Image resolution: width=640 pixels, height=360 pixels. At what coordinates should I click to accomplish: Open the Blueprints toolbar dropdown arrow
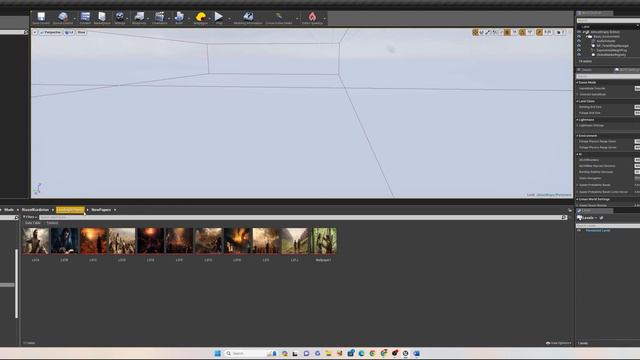click(148, 18)
